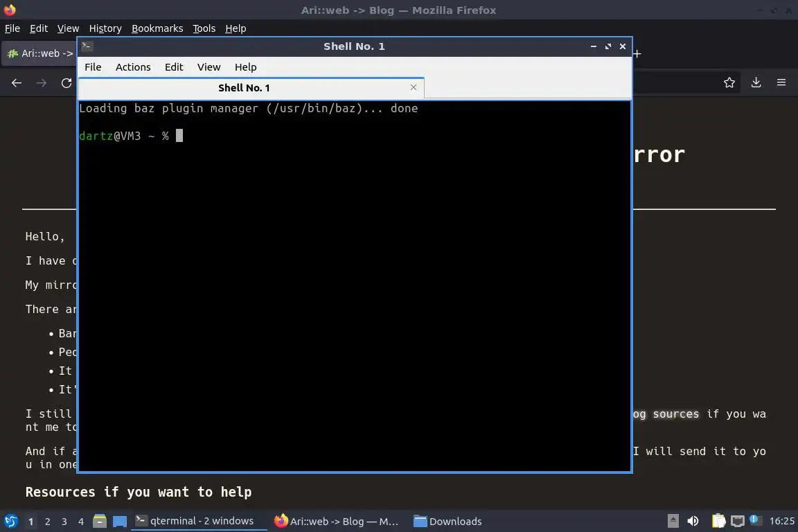
Task: Open network status tray icon
Action: 738,521
